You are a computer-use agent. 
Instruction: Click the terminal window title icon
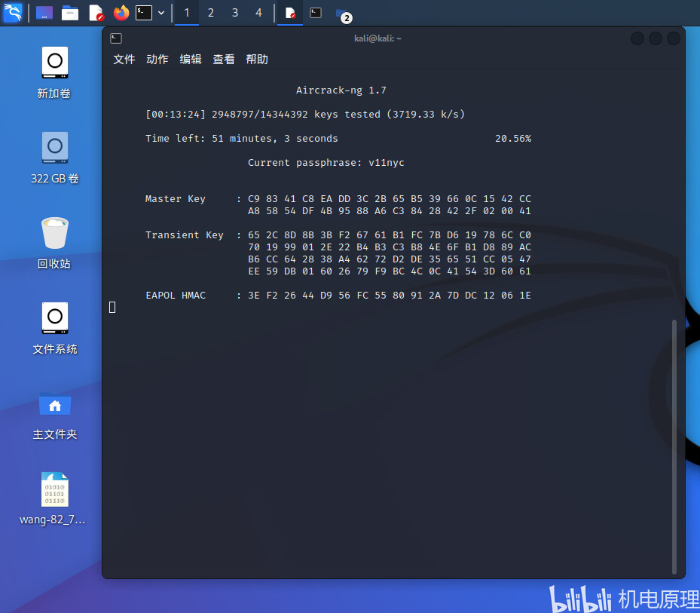[x=116, y=38]
